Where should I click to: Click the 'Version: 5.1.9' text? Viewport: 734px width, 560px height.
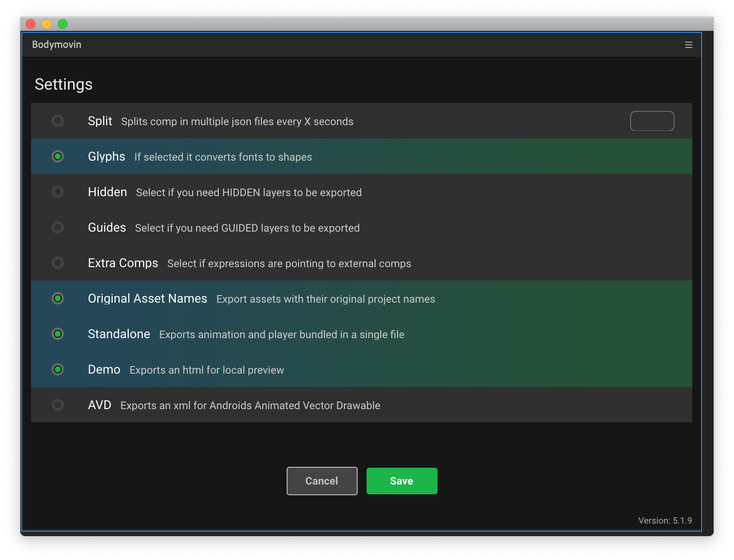pos(665,521)
